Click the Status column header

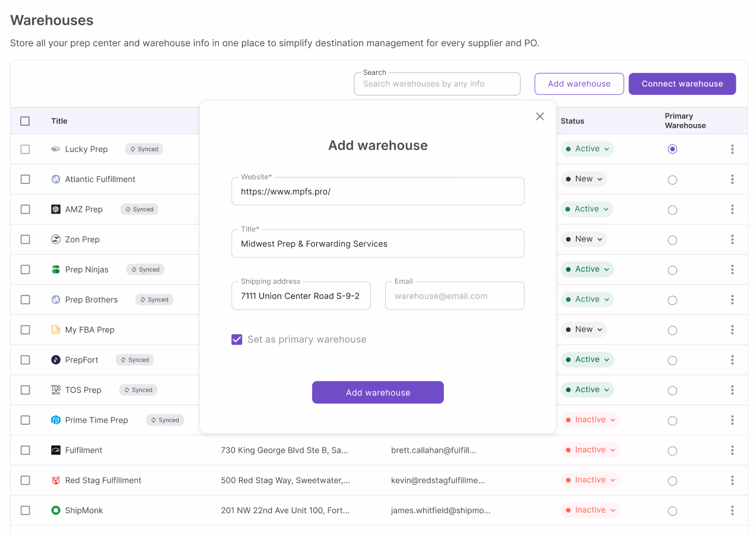573,121
